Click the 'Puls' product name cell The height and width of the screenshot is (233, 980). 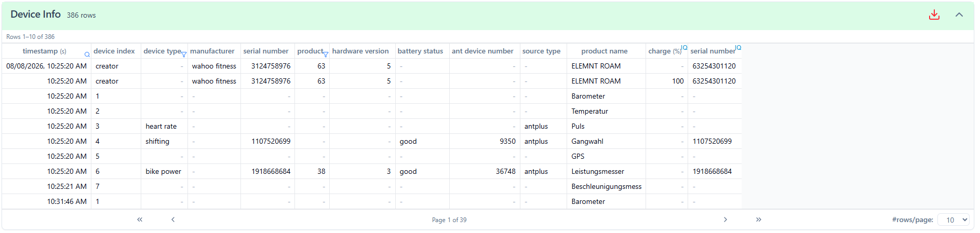[606, 126]
